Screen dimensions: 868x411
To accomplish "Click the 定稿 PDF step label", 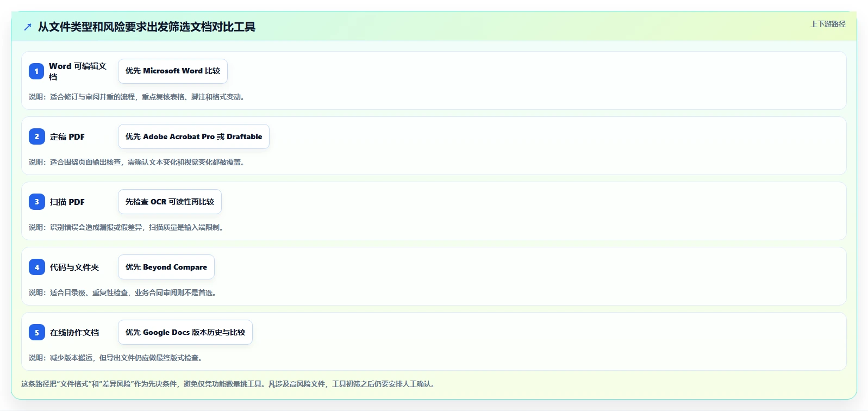I will click(x=67, y=136).
